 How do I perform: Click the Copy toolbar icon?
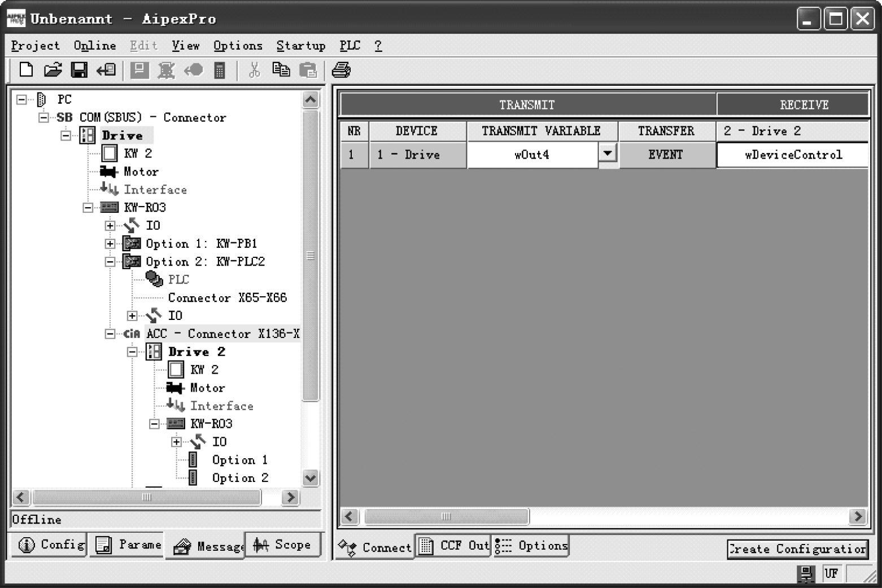tap(281, 70)
